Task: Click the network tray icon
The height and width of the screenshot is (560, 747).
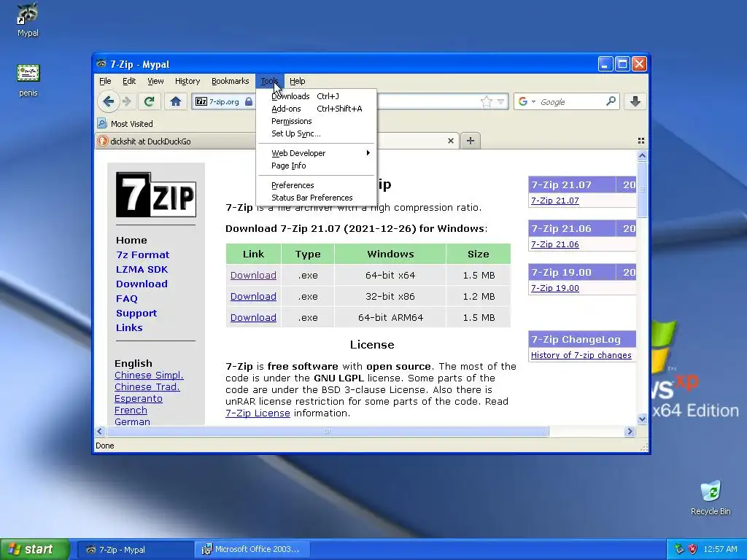Action: [x=679, y=549]
